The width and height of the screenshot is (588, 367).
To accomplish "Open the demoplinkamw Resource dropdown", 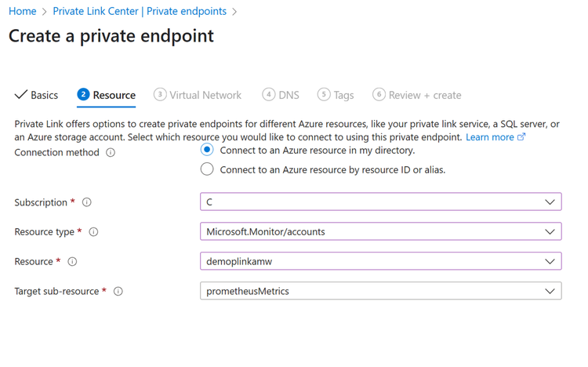I will point(380,262).
